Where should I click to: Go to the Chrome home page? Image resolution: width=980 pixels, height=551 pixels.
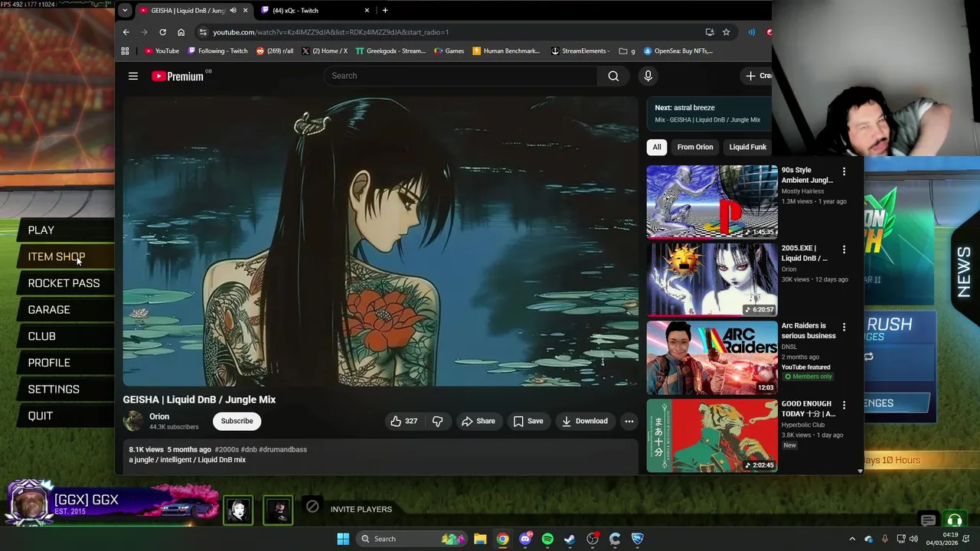pos(181,32)
